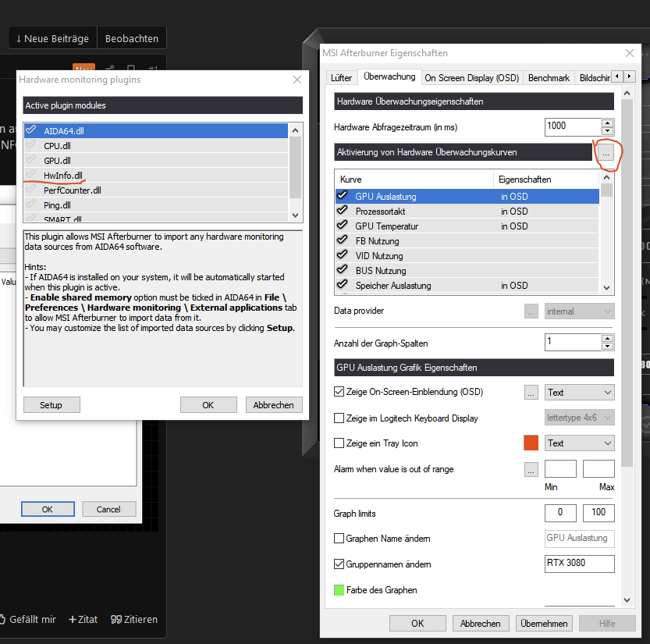
Task: Click Graph limits maximum field
Action: pyautogui.click(x=598, y=513)
